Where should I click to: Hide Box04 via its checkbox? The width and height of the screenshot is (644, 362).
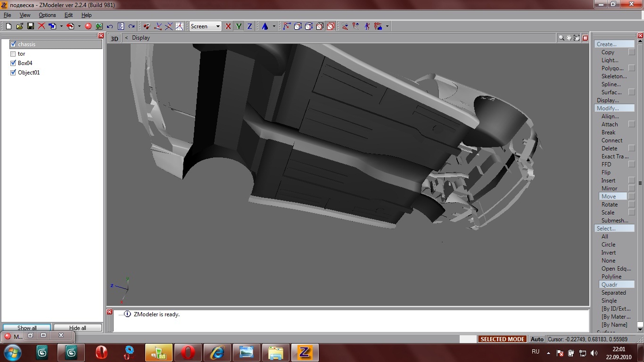point(13,63)
